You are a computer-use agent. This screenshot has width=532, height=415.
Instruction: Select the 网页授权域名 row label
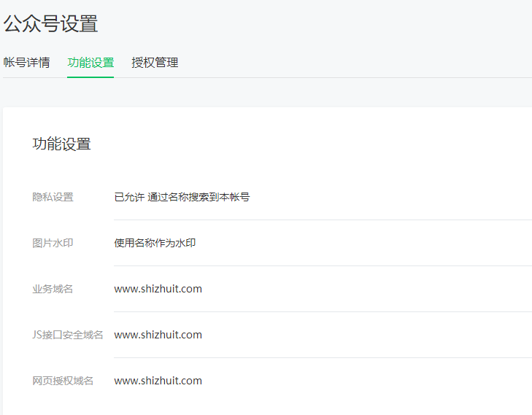63,381
